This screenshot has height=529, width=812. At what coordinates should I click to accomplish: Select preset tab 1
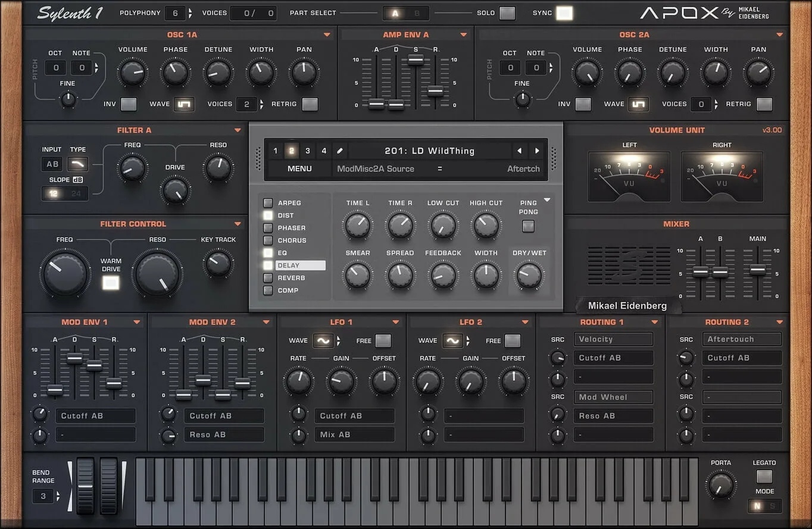275,151
